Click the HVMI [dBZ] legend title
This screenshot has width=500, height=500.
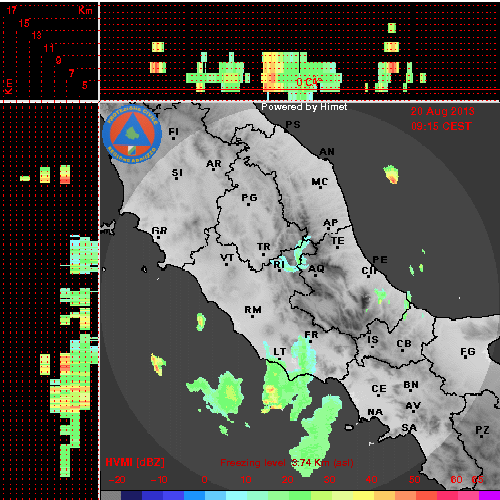tap(135, 462)
